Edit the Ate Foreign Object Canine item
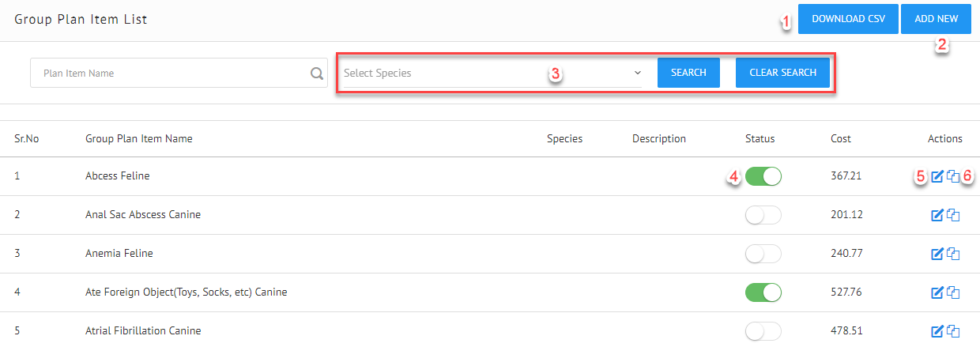Screen dimensions: 980x347 click(x=937, y=292)
